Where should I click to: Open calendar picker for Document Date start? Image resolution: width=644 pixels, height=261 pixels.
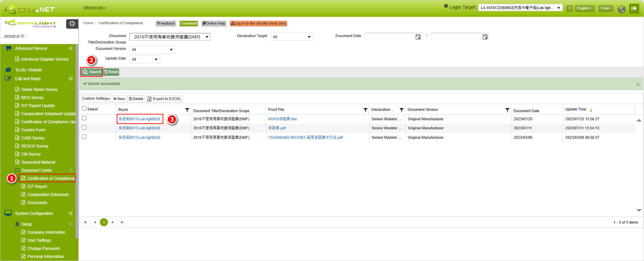tap(418, 37)
